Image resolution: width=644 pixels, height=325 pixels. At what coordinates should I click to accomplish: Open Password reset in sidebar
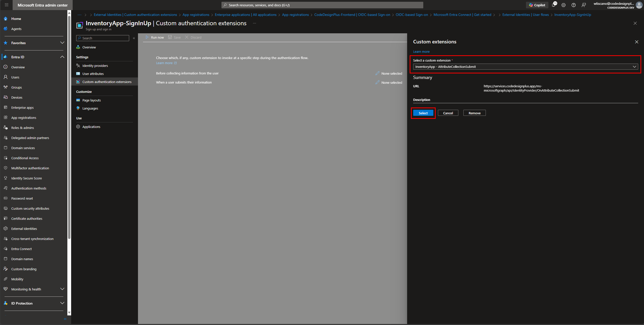coord(22,198)
